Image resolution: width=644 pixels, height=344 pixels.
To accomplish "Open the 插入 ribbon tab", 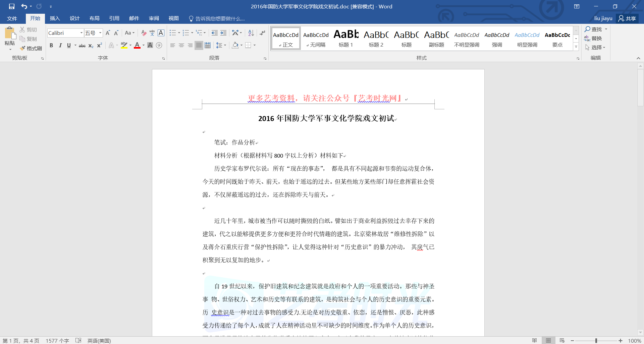I will 55,18.
